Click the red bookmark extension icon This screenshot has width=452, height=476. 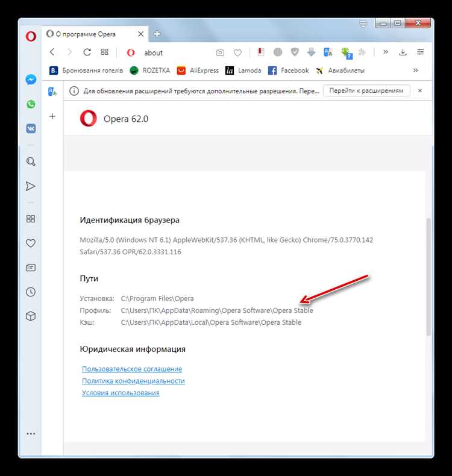click(x=260, y=52)
